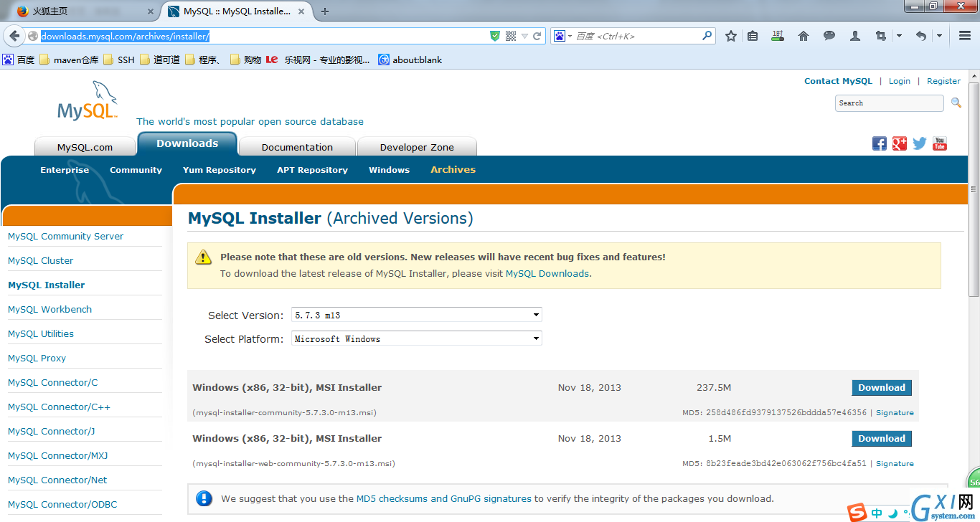Download the 1.5M web MSI installer
This screenshot has height=522, width=980.
(x=882, y=438)
